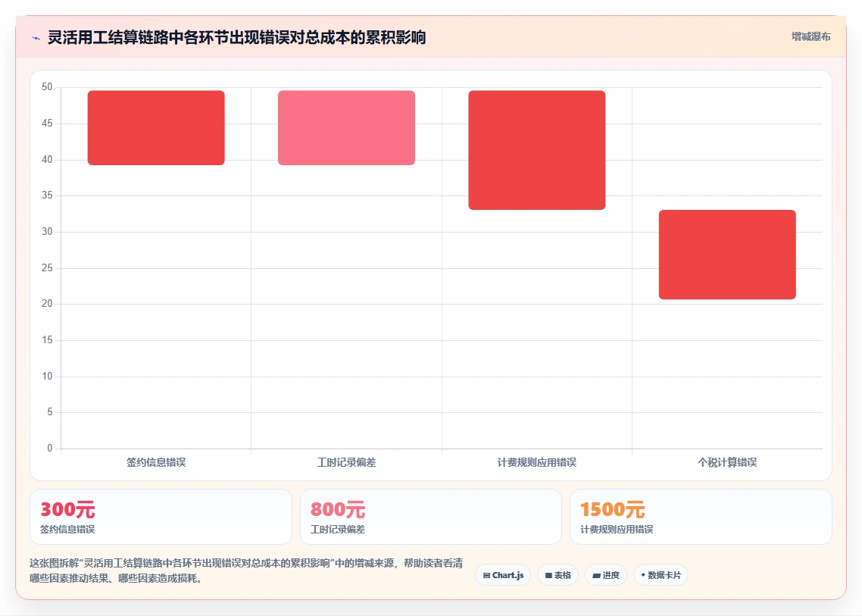The width and height of the screenshot is (862, 616).
Task: Click the Chart.js tag
Action: tap(503, 575)
